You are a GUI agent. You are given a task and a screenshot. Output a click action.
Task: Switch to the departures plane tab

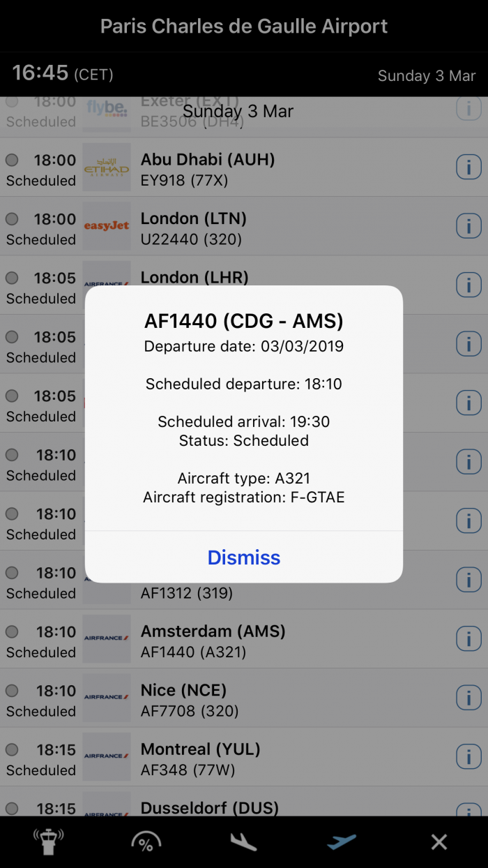[342, 842]
